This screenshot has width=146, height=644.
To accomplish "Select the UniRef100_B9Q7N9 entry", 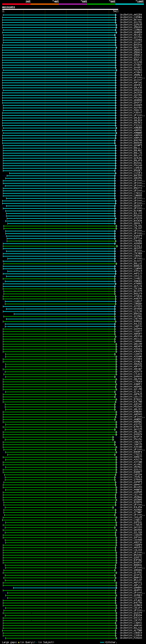I will tap(131, 140).
